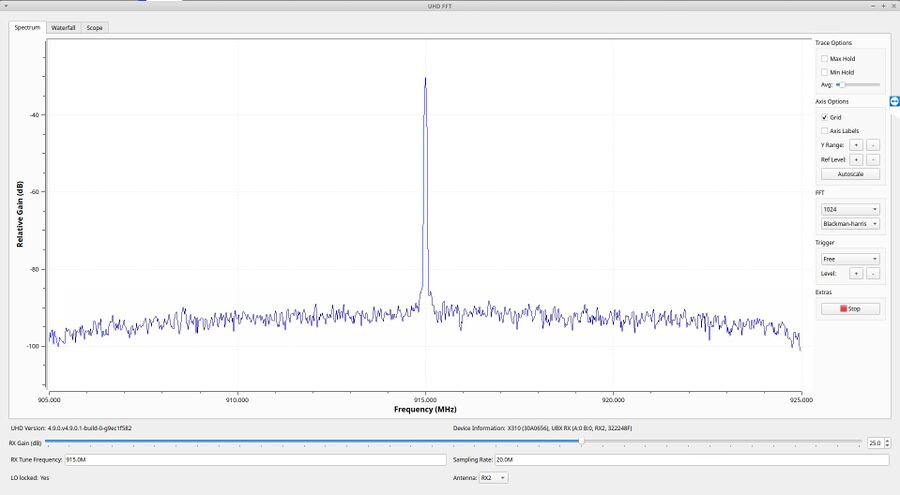The width and height of the screenshot is (900, 495).
Task: Enable the Min Hold checkbox
Action: tap(824, 72)
